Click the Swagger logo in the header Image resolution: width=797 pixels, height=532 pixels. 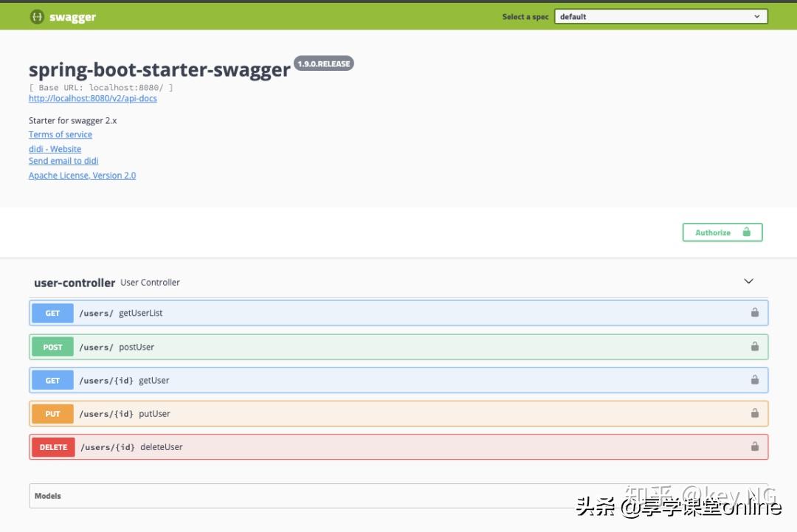(62, 16)
